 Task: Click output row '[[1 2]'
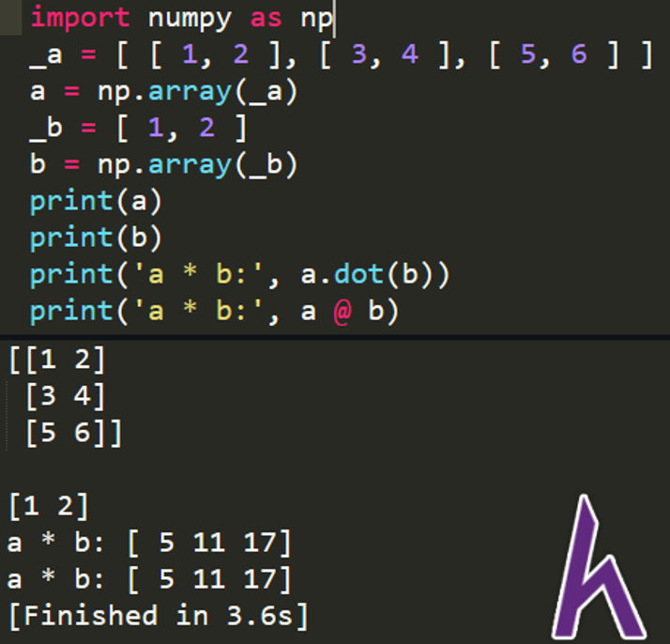pyautogui.click(x=57, y=360)
